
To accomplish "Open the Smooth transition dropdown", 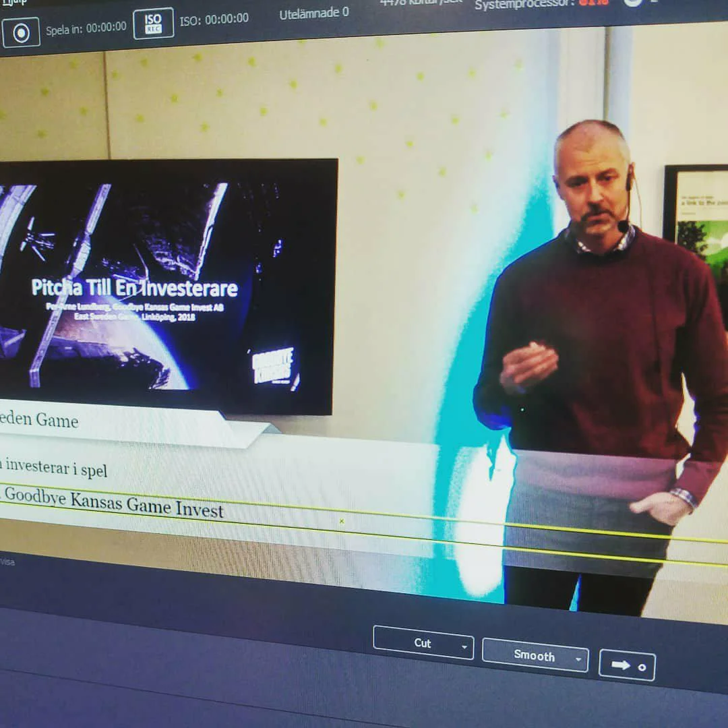I will (x=535, y=655).
